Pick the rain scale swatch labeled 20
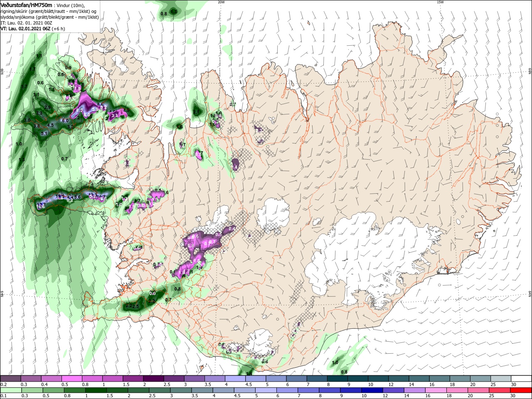Screen dimensions: 532x399 478,390
